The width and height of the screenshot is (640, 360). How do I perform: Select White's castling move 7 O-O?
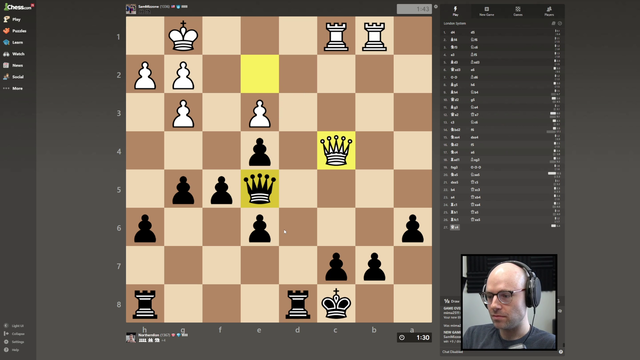click(453, 77)
